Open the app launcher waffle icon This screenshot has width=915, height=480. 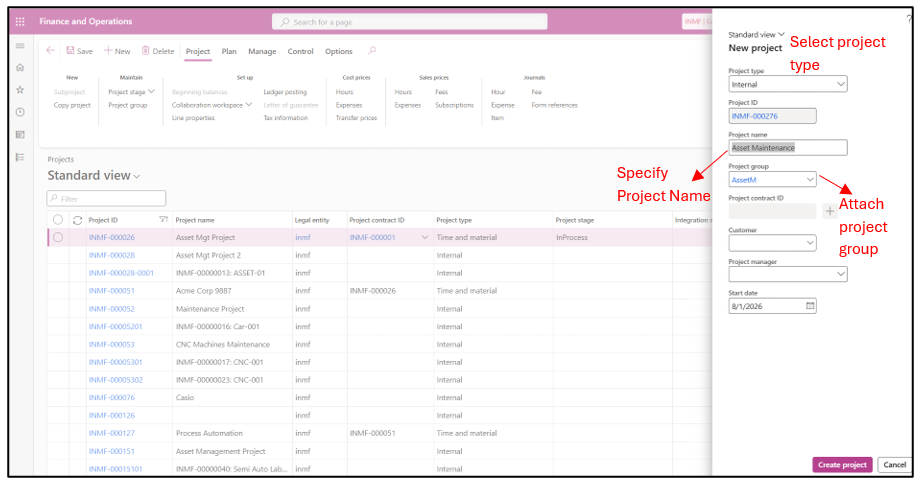20,22
